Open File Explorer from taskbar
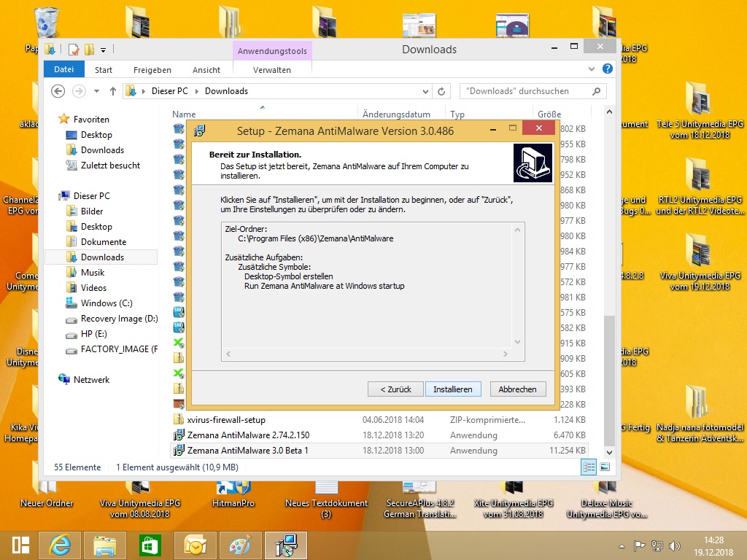The image size is (747, 560). 105,545
